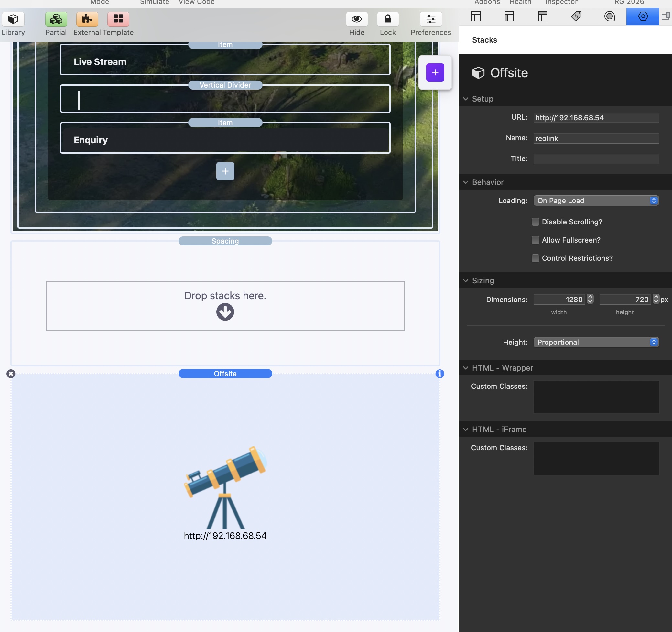Remove the Offsite stack with X icon
The width and height of the screenshot is (672, 632).
tap(11, 374)
